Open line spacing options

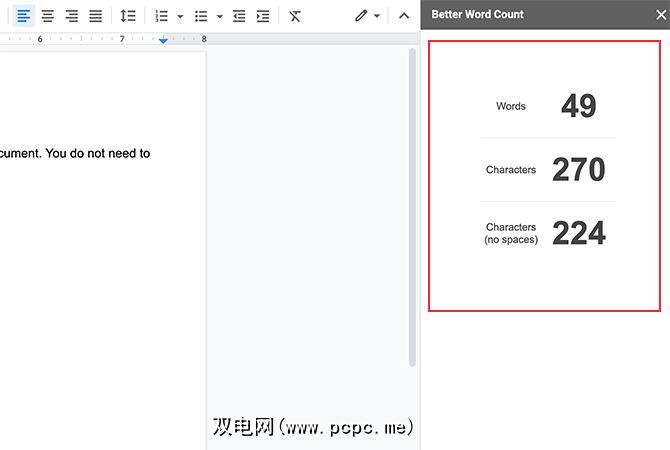[x=128, y=16]
